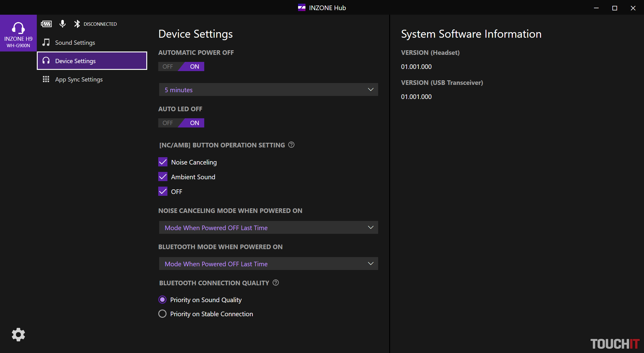Go to Sound Settings menu item
The width and height of the screenshot is (644, 353).
[75, 43]
